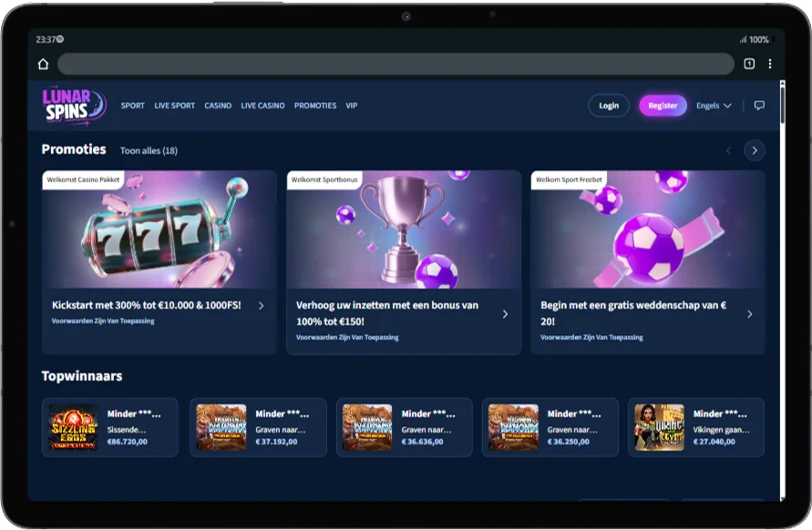812x530 pixels.
Task: Open game thumbnail beside €37.192,00 win
Action: click(221, 427)
